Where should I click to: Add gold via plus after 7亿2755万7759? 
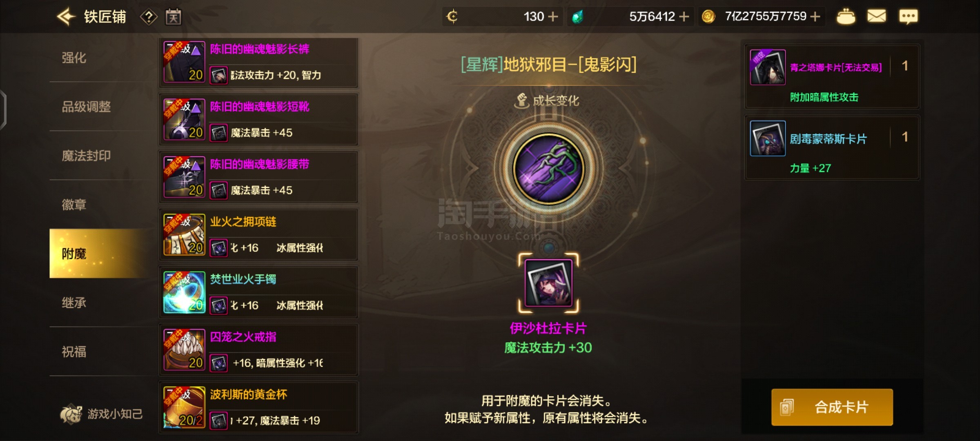815,16
